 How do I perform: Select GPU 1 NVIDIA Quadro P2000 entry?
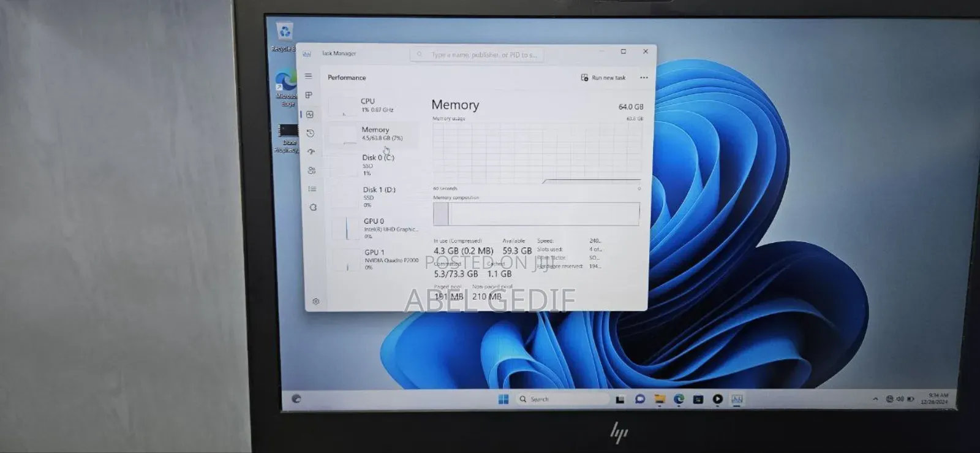(376, 260)
